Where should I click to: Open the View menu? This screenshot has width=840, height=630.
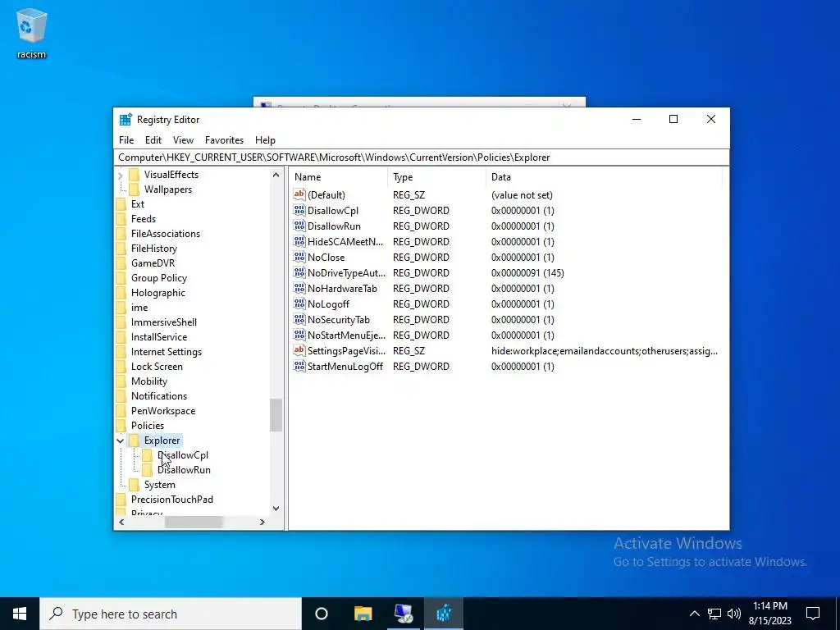click(183, 140)
